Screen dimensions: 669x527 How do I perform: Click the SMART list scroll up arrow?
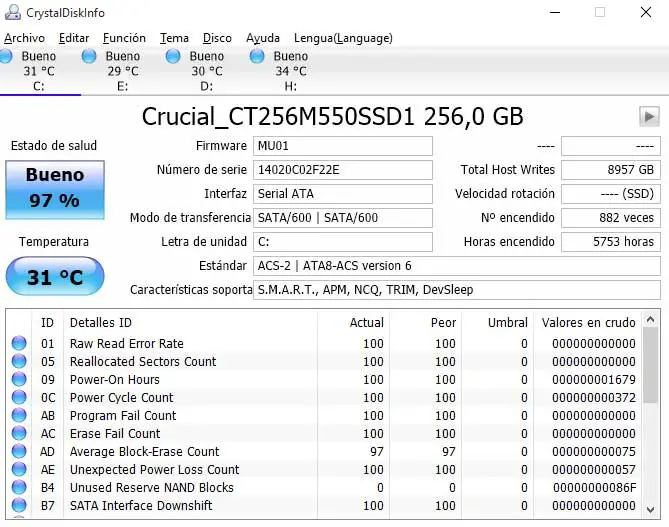651,319
